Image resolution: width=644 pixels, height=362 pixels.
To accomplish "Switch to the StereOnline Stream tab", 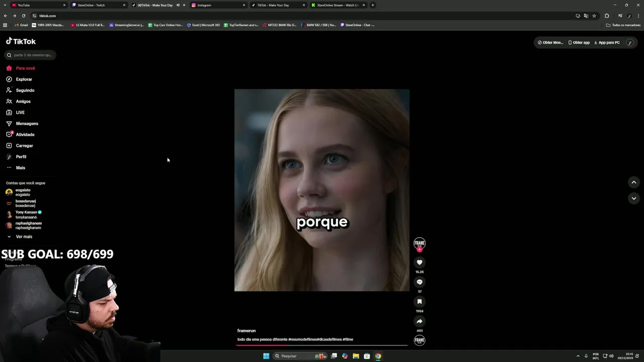I will [338, 5].
